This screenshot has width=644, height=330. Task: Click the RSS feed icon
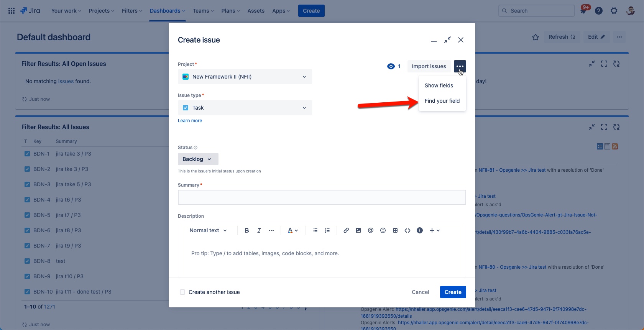(x=615, y=146)
